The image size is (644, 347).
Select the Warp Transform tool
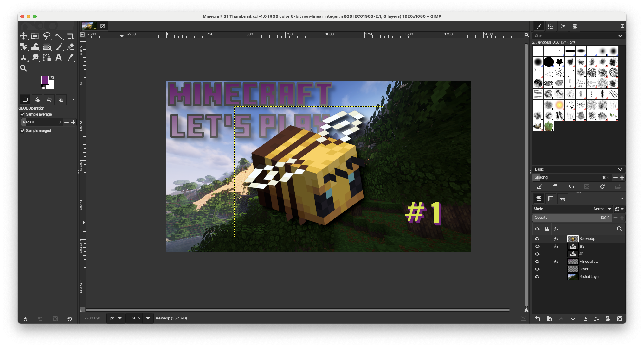35,47
